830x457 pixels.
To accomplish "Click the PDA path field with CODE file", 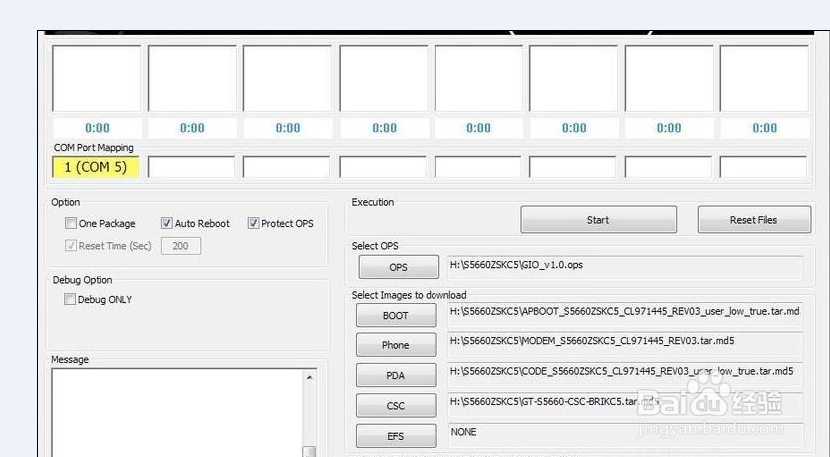I will (x=625, y=375).
